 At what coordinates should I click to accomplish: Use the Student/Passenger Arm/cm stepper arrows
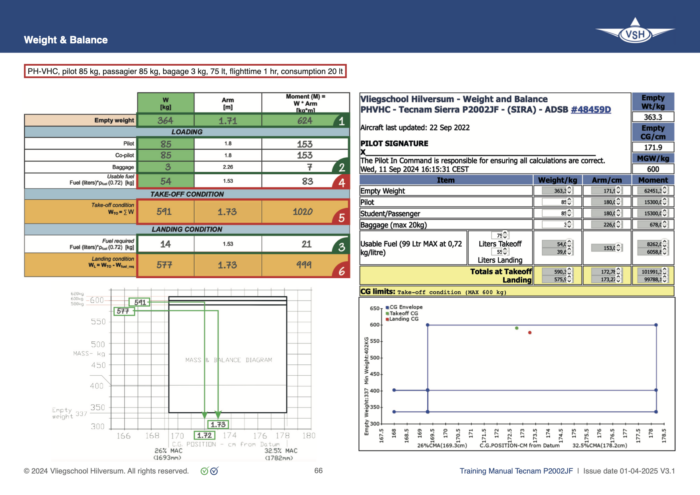619,213
